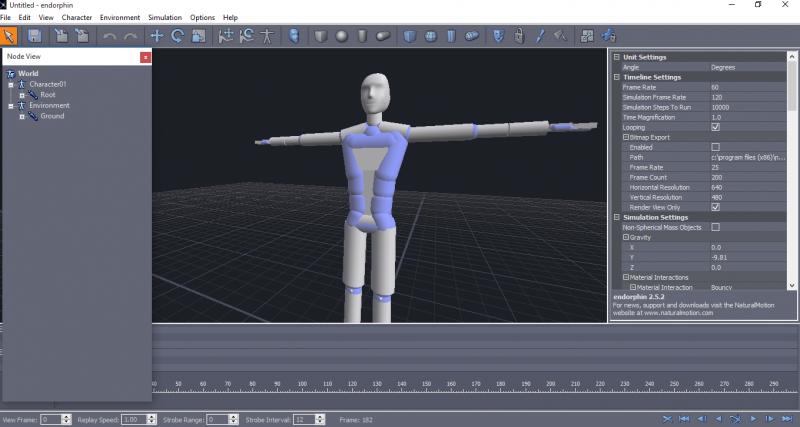Collapse the Timeline Settings group
This screenshot has width=800, height=427.
(x=616, y=77)
